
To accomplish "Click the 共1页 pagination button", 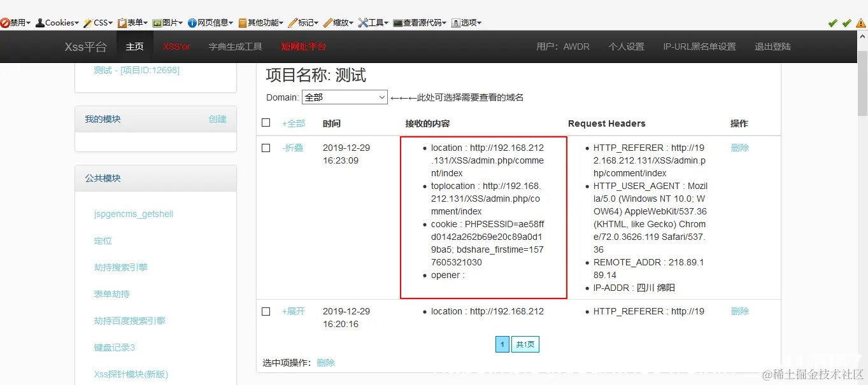I will [x=525, y=344].
